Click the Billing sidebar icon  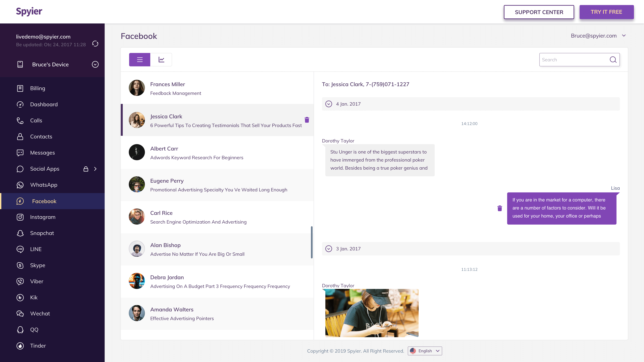point(20,88)
